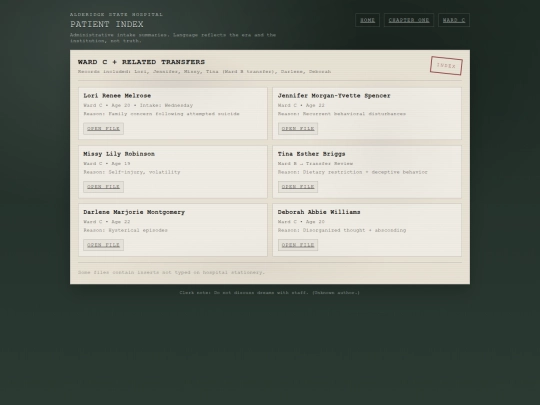Open the Chapter One nav link
Screen dimensions: 540x405
(409, 20)
